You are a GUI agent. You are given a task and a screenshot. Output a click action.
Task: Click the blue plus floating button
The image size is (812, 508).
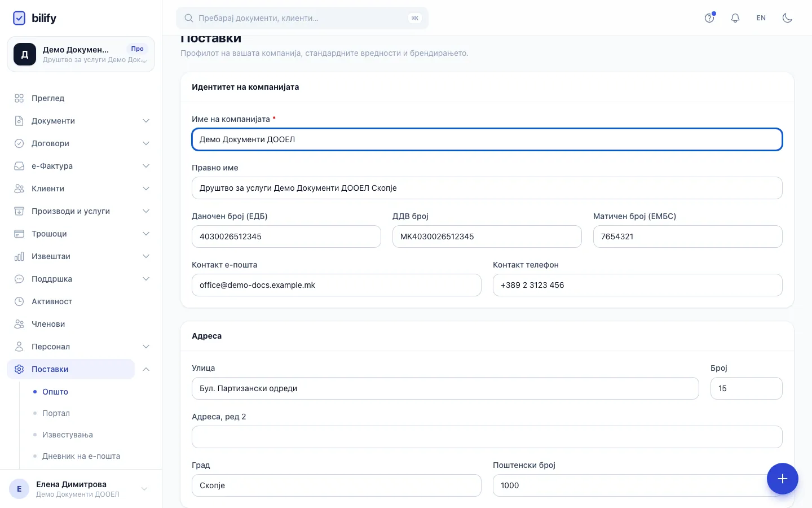click(x=783, y=479)
